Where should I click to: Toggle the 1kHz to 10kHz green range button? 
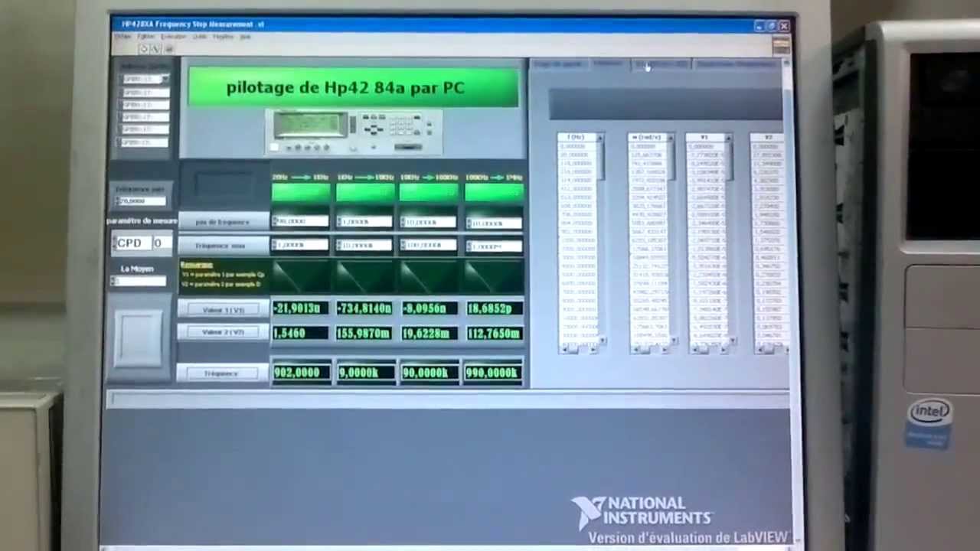point(365,191)
